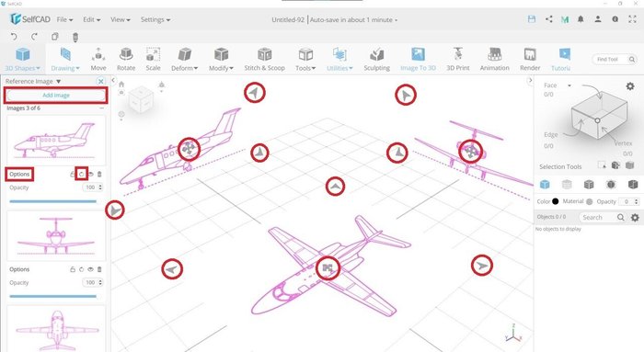The width and height of the screenshot is (644, 352).
Task: Open the Render tool
Action: click(x=530, y=60)
